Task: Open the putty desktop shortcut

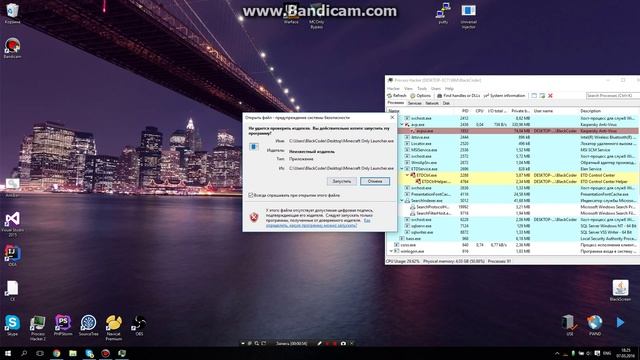Action: 443,13
